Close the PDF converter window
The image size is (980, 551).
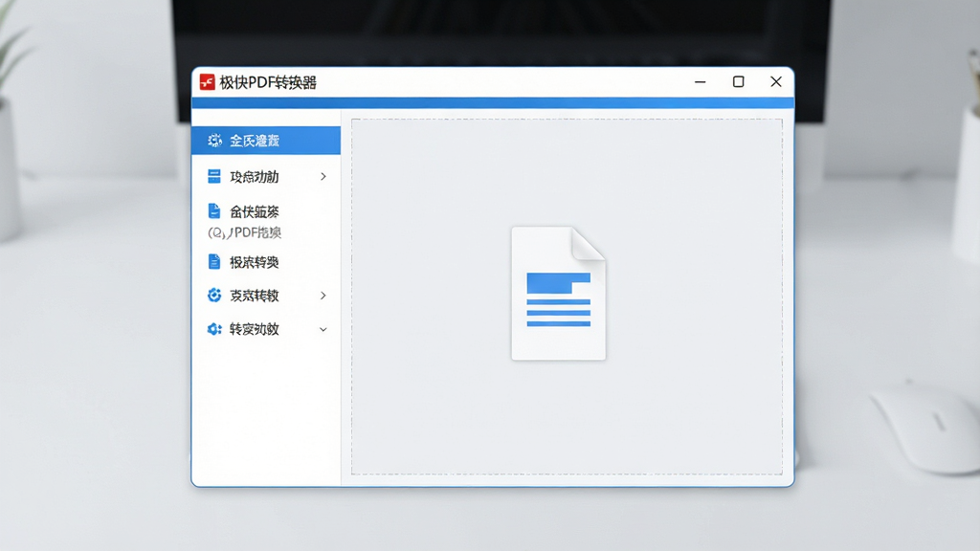tap(776, 82)
